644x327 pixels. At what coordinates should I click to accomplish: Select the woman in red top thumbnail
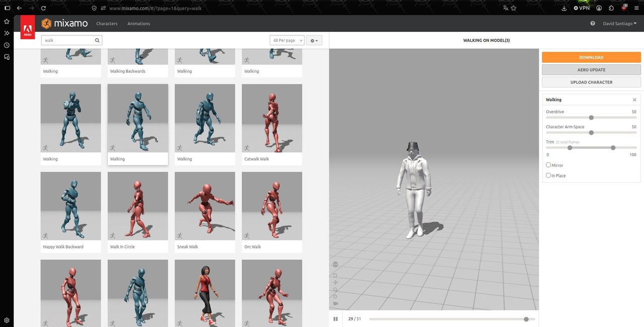click(205, 293)
